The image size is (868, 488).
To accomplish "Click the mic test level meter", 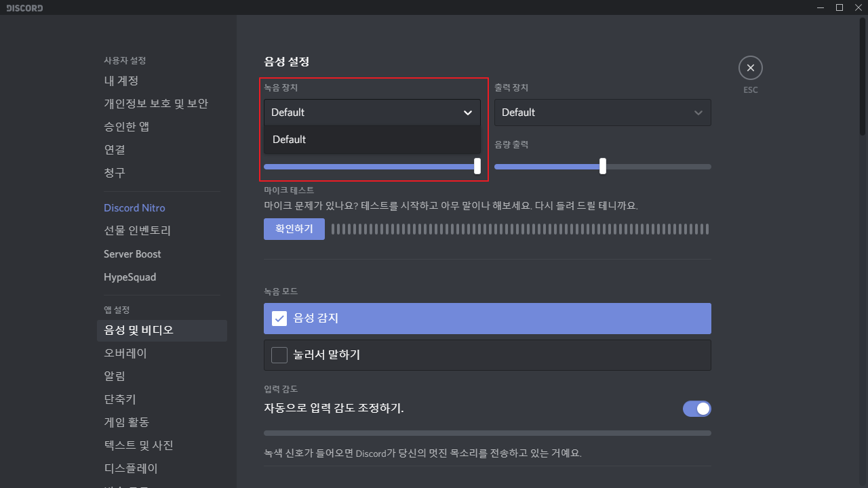I will point(520,229).
